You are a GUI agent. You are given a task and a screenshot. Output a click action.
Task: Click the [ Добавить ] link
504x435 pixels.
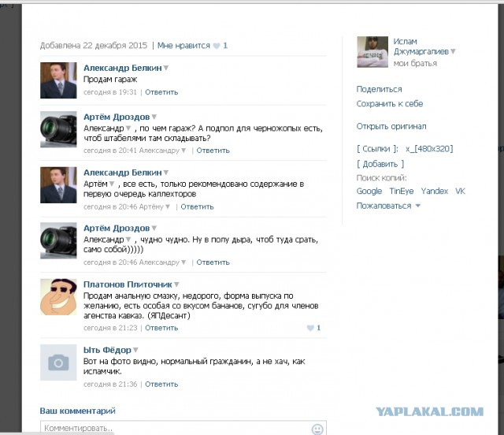coord(380,165)
